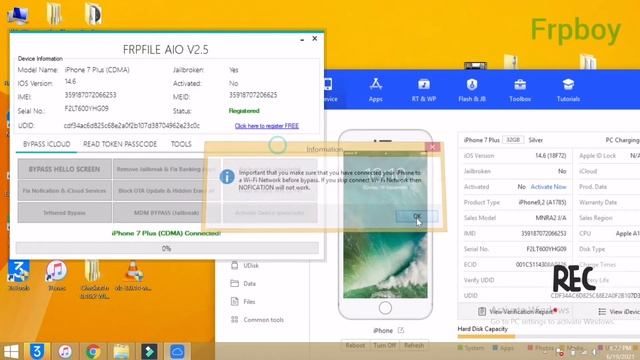The width and height of the screenshot is (640, 360).
Task: Open RT & WP section in 3uTools
Action: [424, 89]
